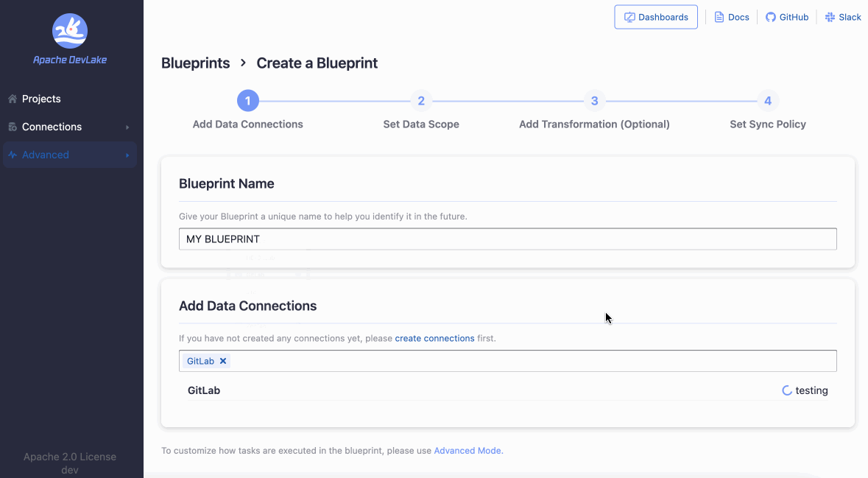Screen dimensions: 868x478
Task: Open Projects in the sidebar
Action: coord(70,99)
